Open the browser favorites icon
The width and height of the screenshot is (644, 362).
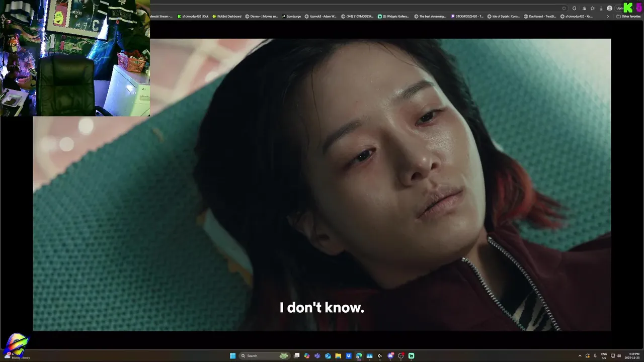pyautogui.click(x=592, y=9)
